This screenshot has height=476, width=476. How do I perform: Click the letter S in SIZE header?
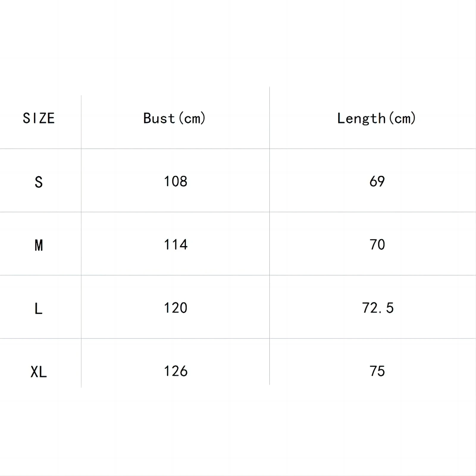click(x=26, y=118)
